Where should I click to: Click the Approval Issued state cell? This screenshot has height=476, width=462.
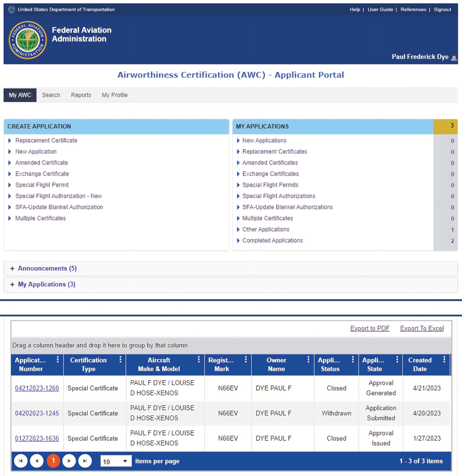pos(381,438)
